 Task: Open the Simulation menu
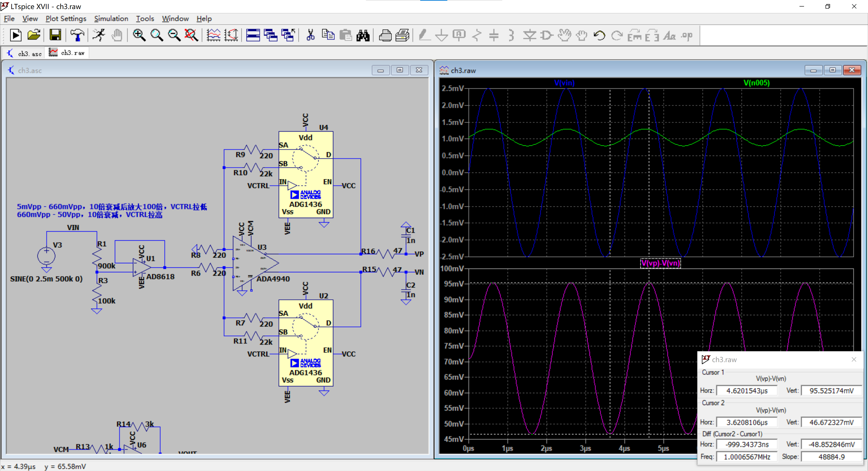[111, 19]
